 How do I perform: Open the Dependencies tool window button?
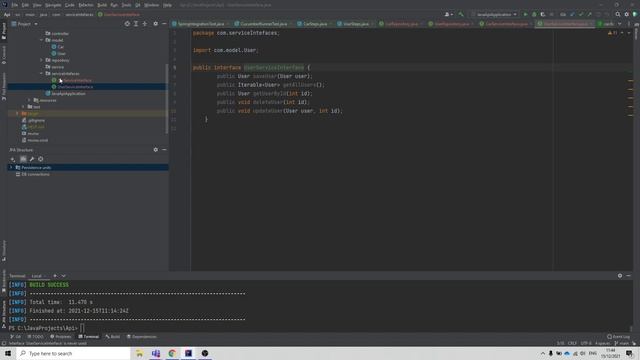(x=141, y=337)
